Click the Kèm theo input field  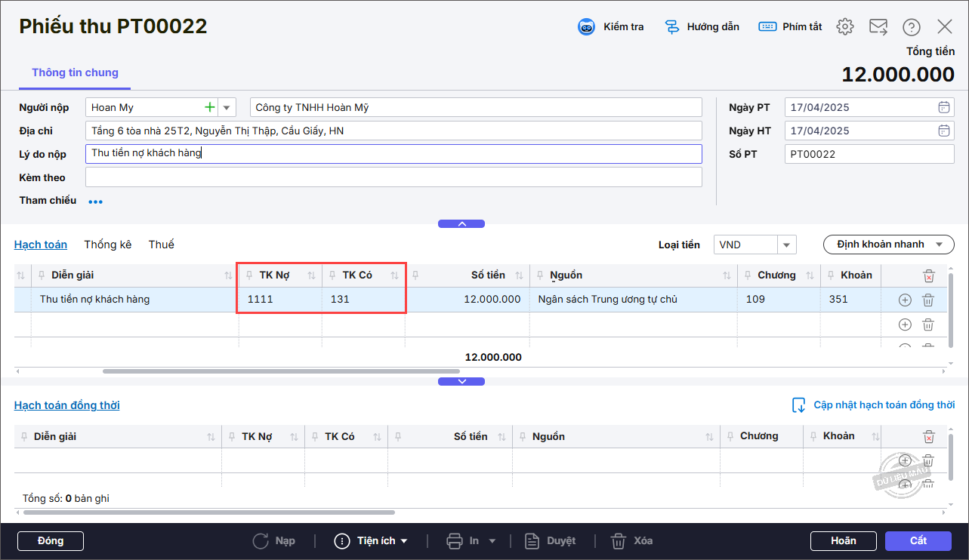click(x=393, y=177)
